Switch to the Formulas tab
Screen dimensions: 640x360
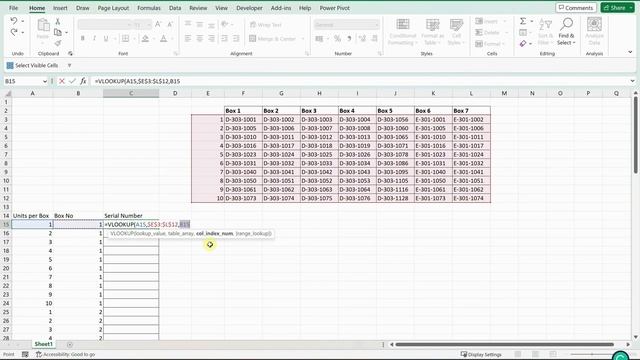(x=149, y=8)
